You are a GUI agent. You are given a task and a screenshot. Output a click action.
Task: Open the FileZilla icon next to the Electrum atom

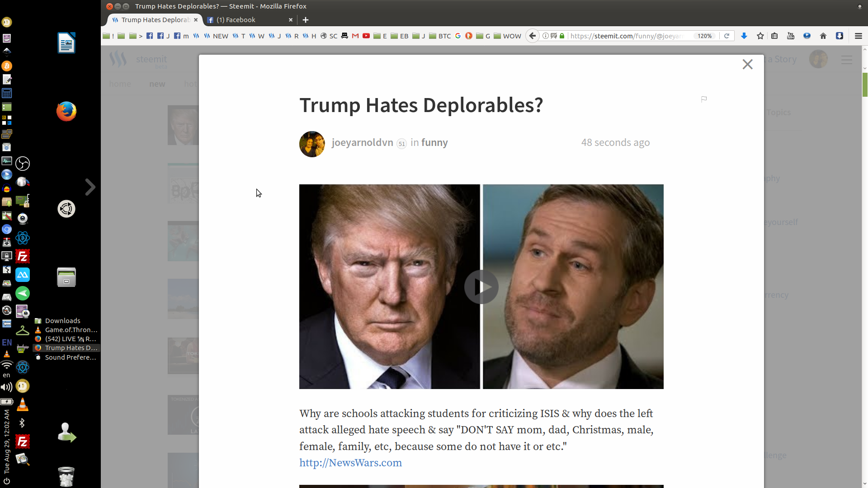[23, 257]
